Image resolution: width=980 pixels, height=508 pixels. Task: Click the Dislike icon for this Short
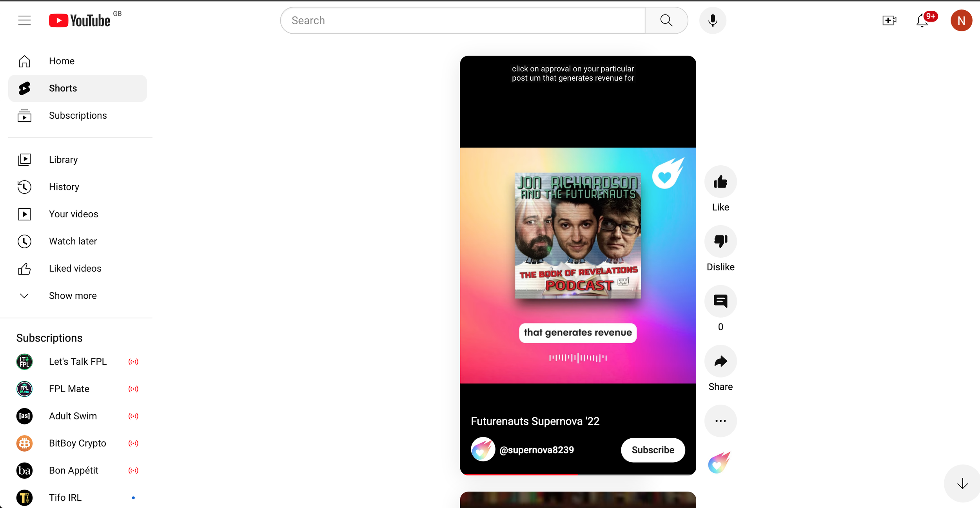(720, 241)
